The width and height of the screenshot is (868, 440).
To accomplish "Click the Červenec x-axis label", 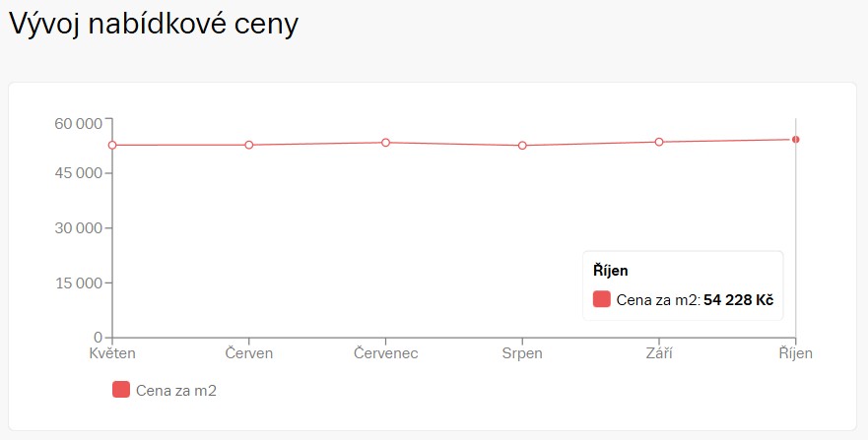I will click(x=386, y=353).
